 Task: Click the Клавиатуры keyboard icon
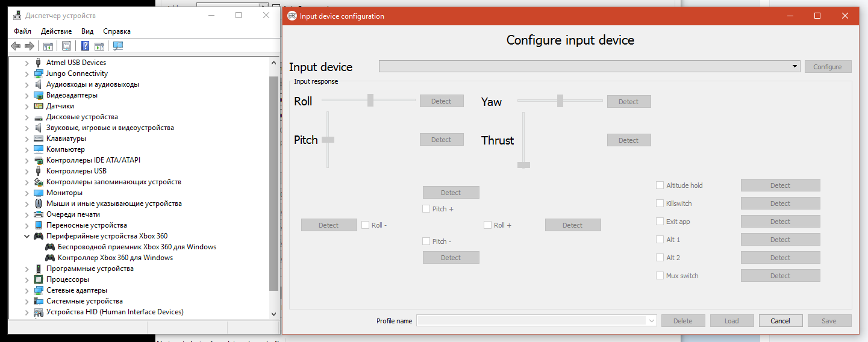pyautogui.click(x=39, y=138)
